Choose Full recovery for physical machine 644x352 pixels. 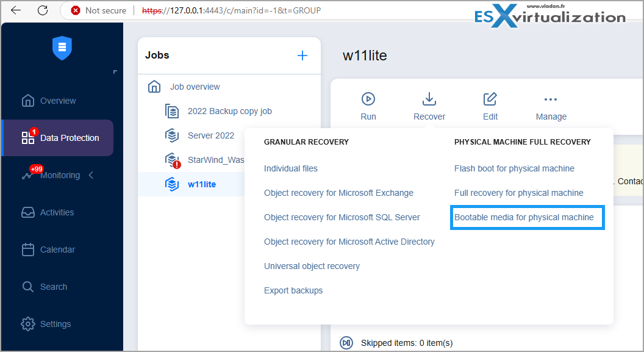[x=519, y=193]
